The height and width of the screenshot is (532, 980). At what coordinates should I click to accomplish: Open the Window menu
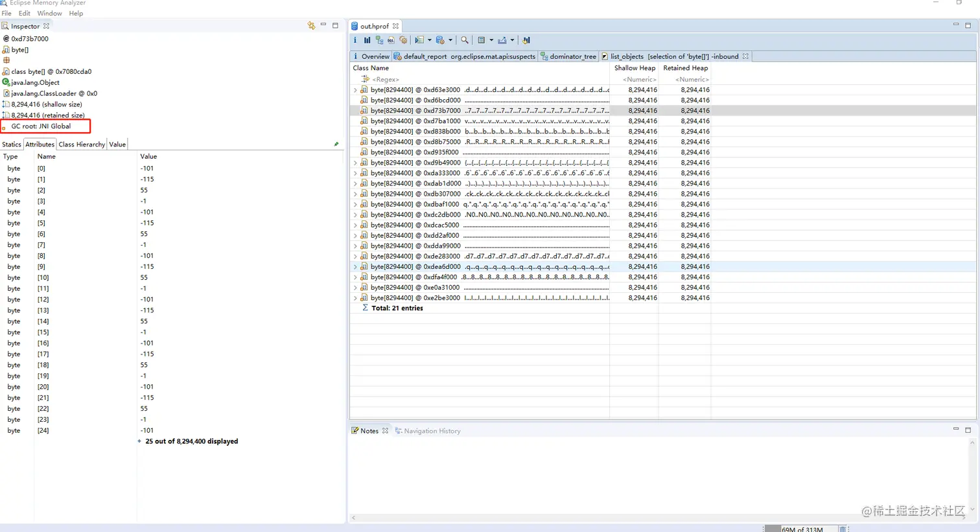click(x=50, y=13)
